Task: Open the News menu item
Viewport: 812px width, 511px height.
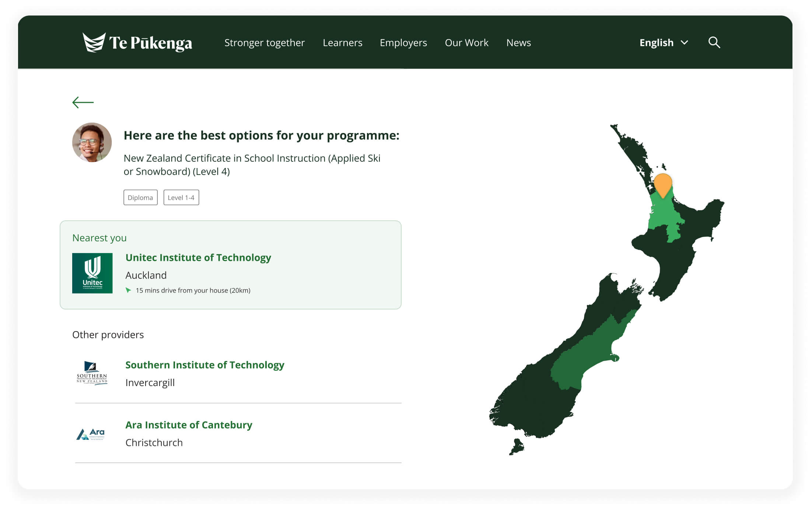Action: [x=518, y=43]
